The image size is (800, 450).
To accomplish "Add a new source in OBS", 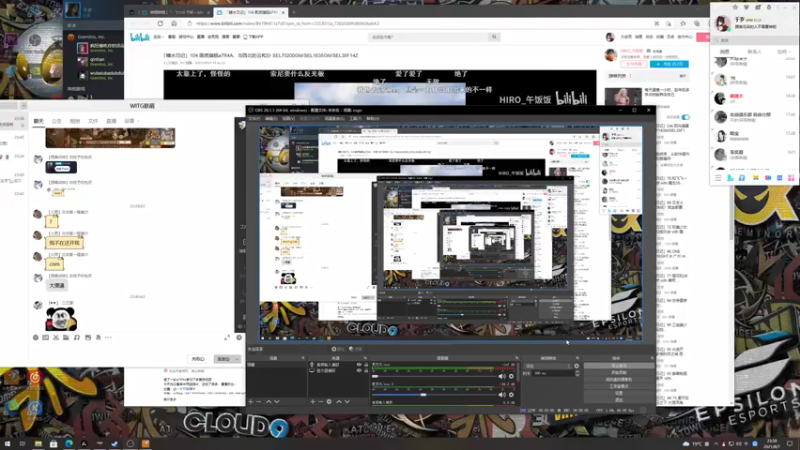I will (x=313, y=402).
